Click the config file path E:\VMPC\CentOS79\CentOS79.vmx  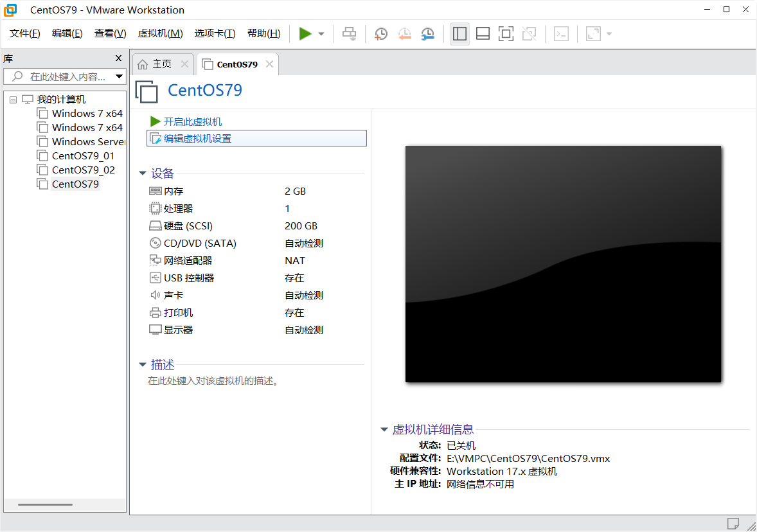528,459
